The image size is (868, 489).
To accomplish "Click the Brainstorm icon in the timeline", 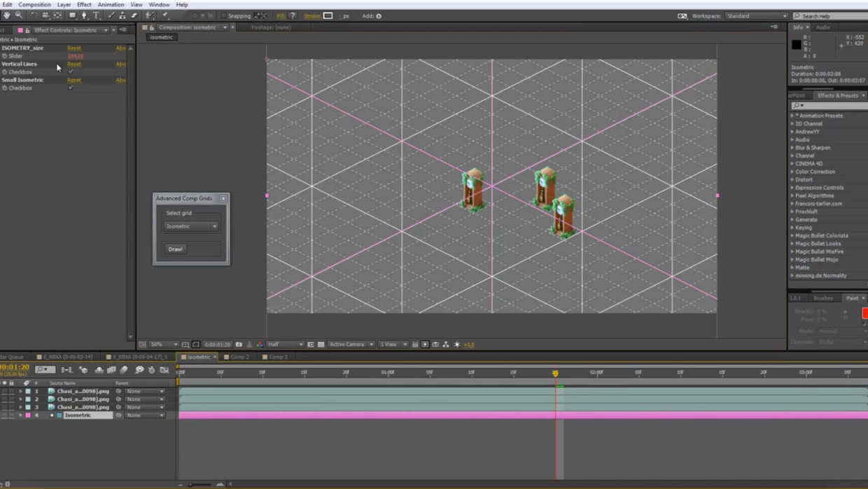I will pyautogui.click(x=139, y=370).
